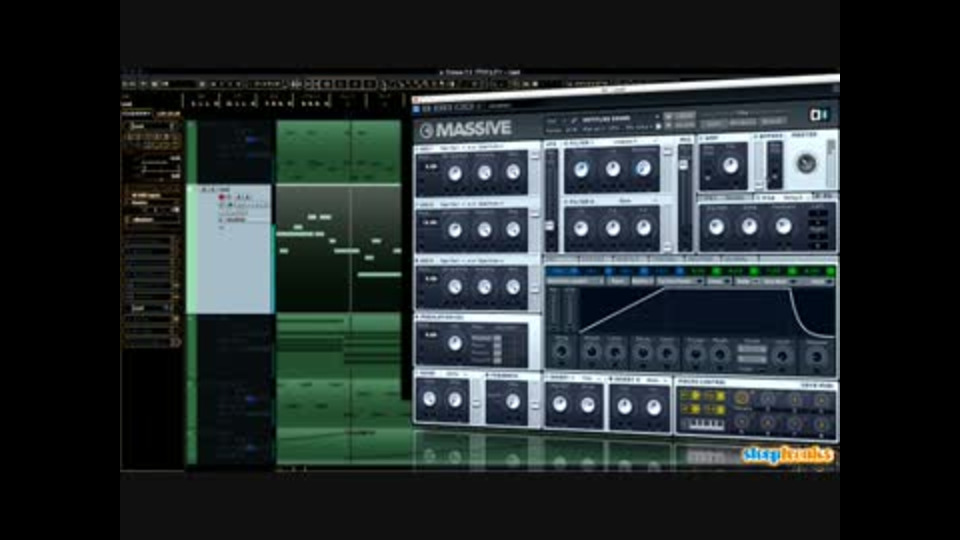960x540 pixels.
Task: Select the first green LFO tab
Action: click(703, 270)
